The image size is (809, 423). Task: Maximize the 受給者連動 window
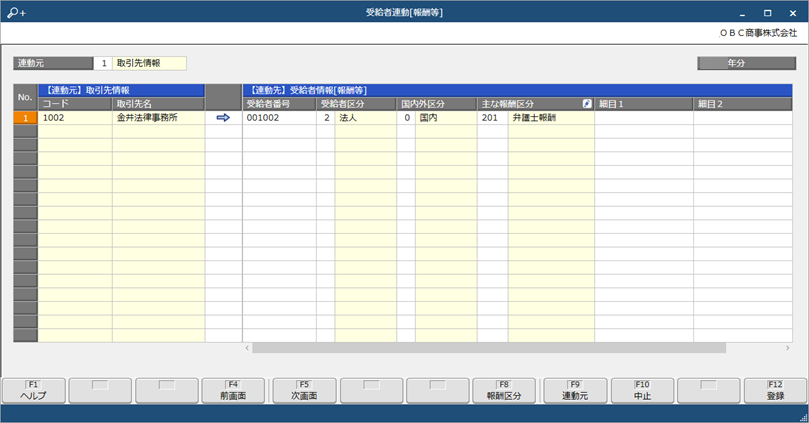click(x=768, y=13)
